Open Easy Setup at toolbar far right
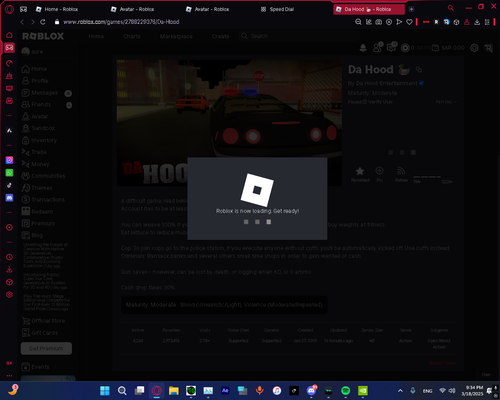The width and height of the screenshot is (500, 400). coord(487,22)
